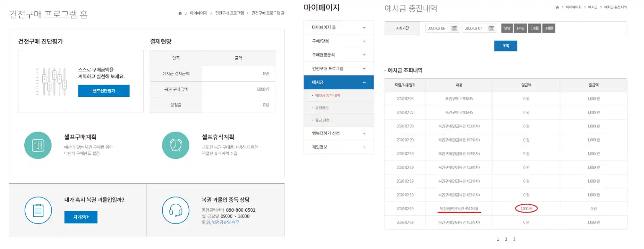Click the blue 조회 search button

505,46
